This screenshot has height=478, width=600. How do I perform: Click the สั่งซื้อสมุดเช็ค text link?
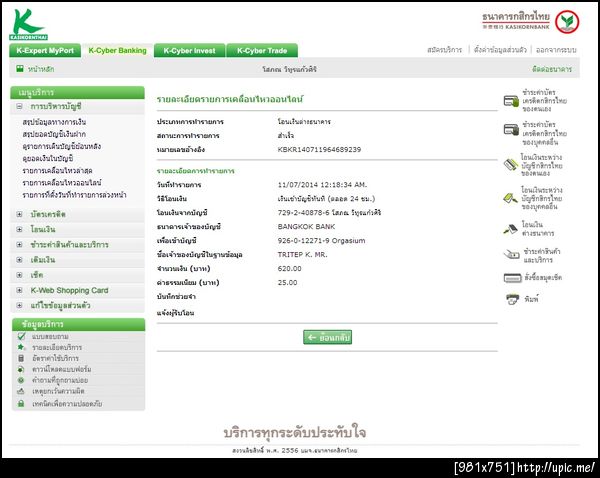coord(543,277)
